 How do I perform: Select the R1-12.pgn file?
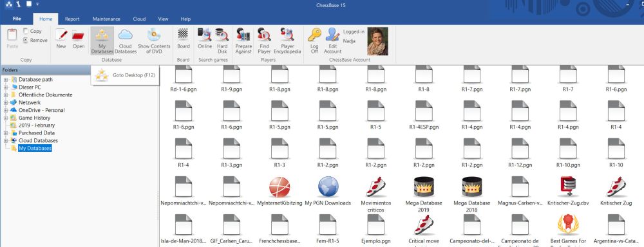[520, 149]
